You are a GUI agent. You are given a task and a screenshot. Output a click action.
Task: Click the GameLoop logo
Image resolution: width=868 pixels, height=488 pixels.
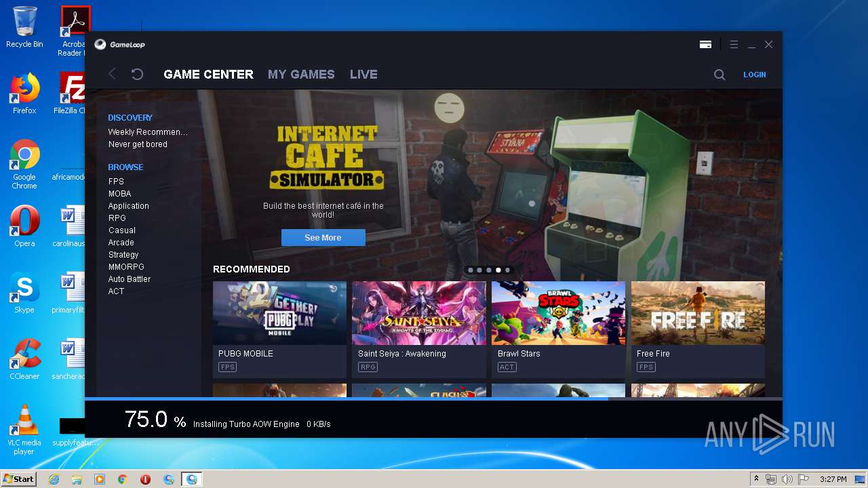pyautogui.click(x=119, y=45)
